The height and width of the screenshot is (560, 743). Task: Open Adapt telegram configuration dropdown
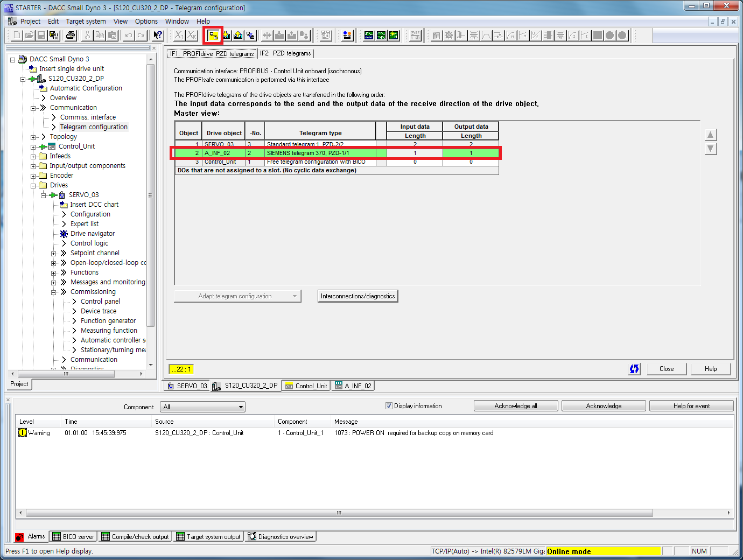click(237, 296)
